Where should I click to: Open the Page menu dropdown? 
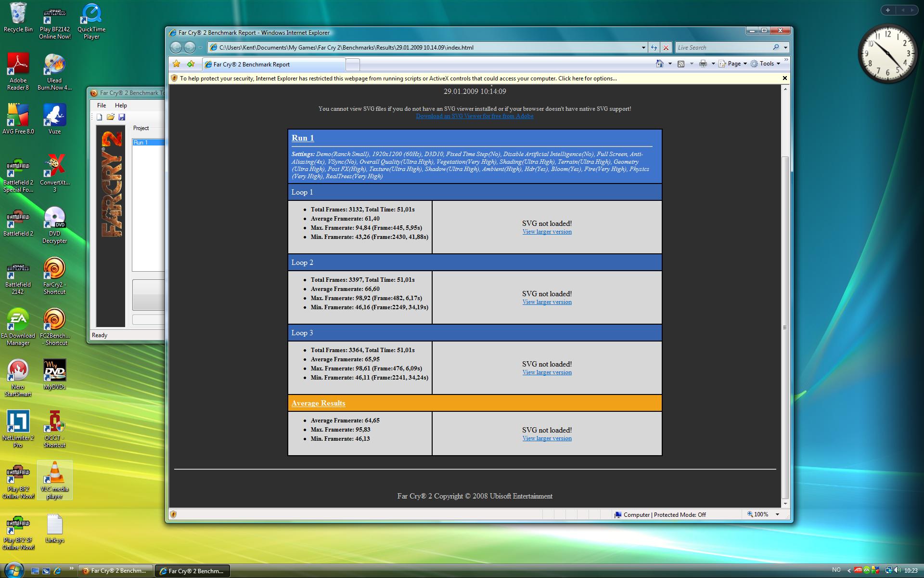tap(732, 64)
